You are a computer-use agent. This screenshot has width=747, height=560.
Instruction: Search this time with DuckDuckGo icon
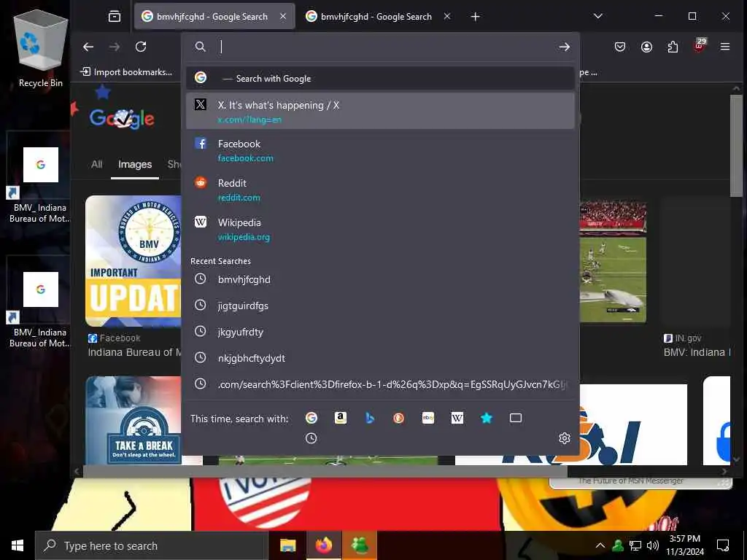(x=399, y=418)
